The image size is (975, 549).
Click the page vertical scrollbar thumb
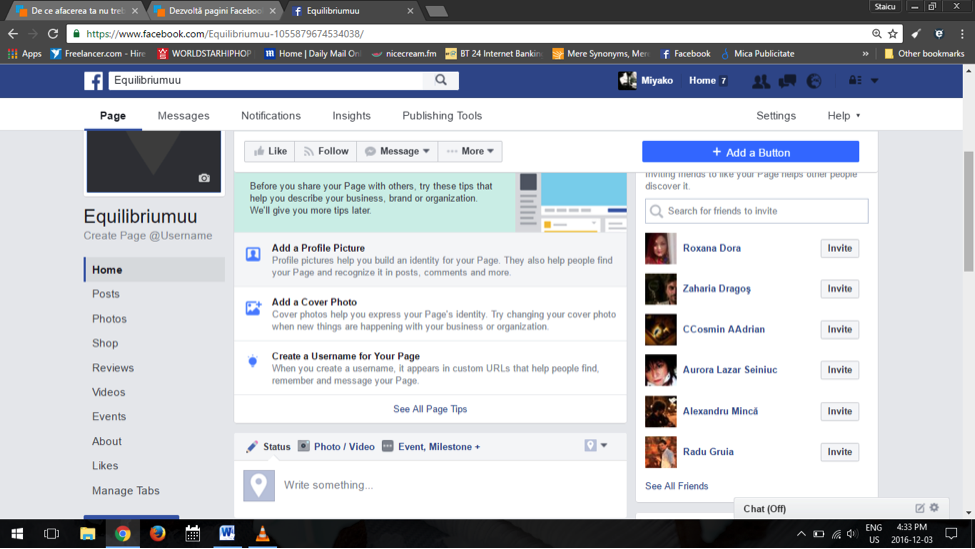pos(969,211)
